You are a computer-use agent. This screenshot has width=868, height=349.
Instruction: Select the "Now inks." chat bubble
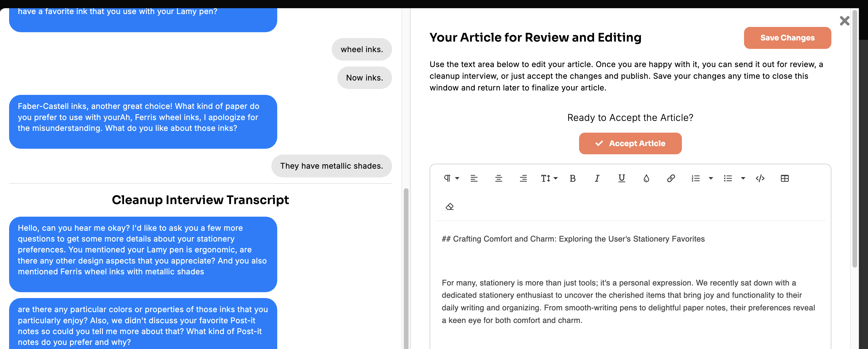(364, 78)
